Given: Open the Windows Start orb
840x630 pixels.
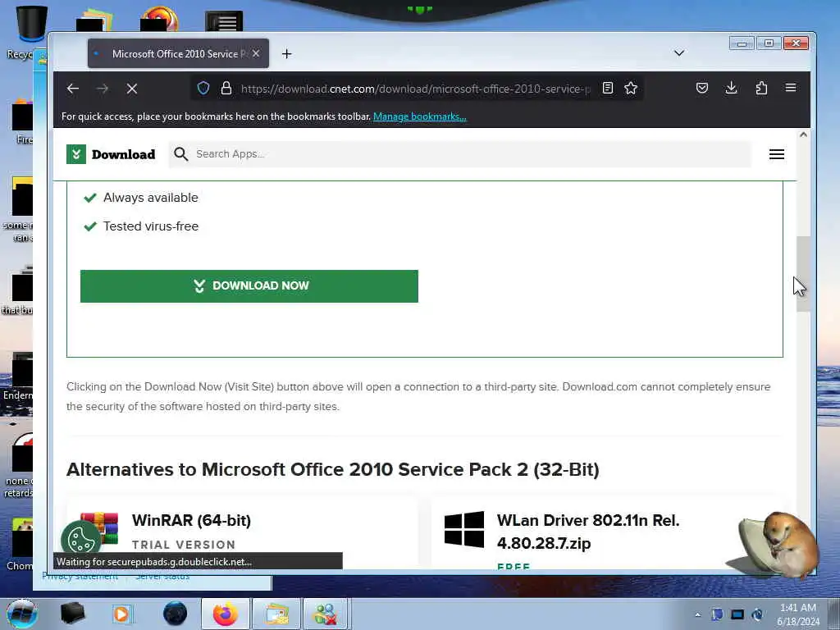Looking at the screenshot, I should (22, 614).
